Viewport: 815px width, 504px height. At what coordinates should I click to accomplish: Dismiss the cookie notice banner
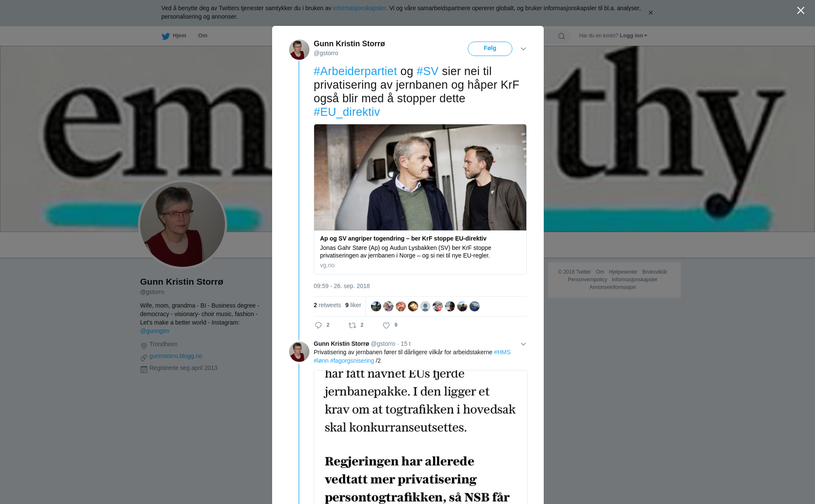650,13
